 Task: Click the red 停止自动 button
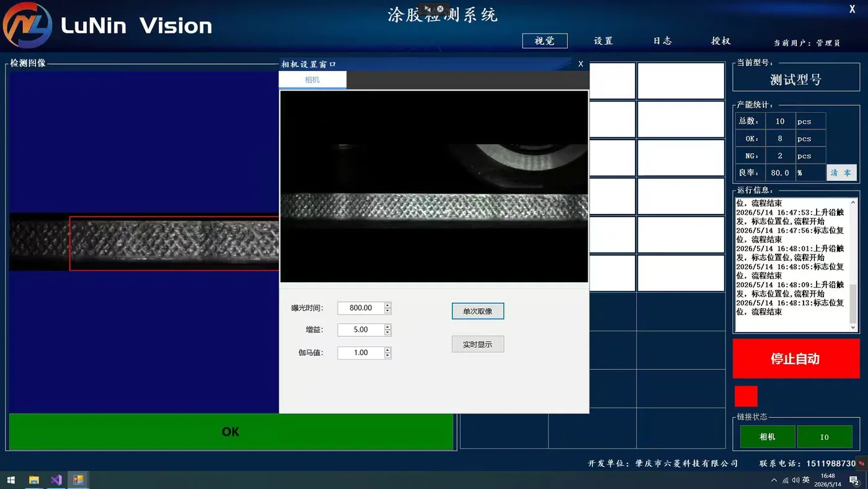click(x=795, y=359)
